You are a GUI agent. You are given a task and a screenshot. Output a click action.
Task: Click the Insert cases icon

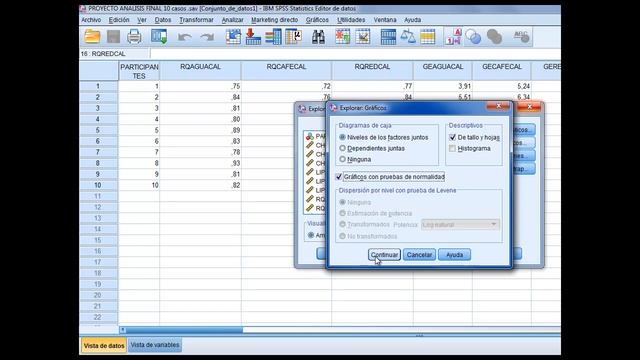point(342,37)
